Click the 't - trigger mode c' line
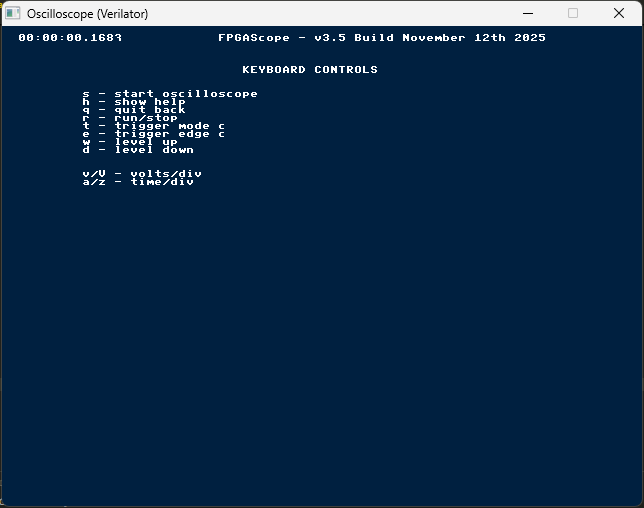 pos(154,126)
